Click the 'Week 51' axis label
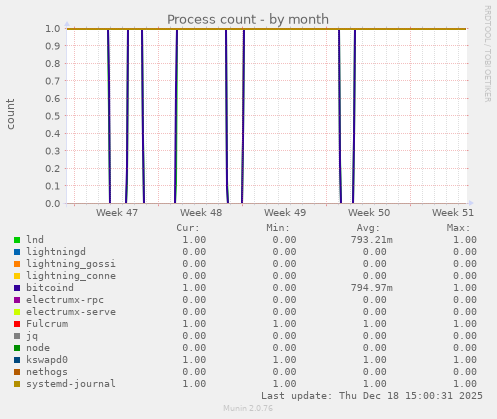 click(453, 212)
